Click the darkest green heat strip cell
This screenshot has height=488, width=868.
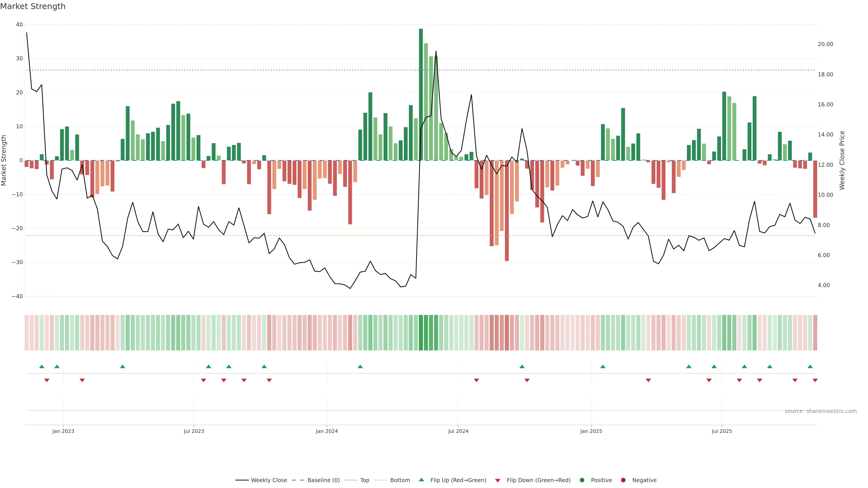(x=421, y=332)
